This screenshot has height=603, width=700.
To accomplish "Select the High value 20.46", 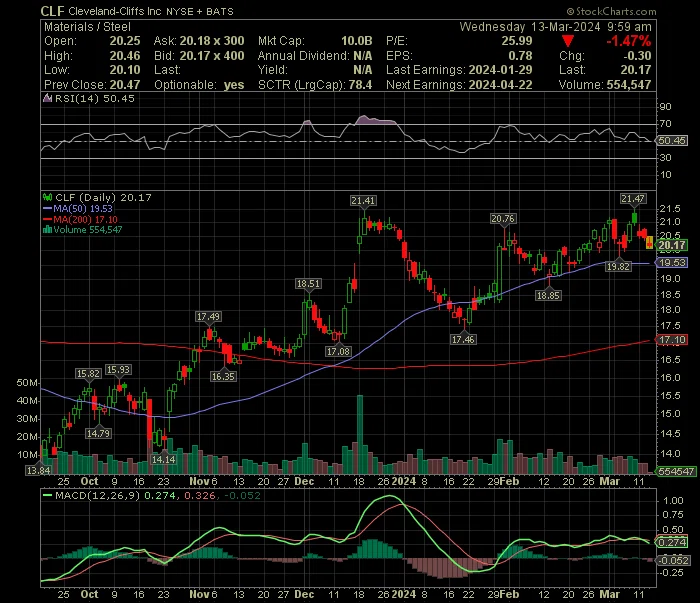I will click(125, 56).
